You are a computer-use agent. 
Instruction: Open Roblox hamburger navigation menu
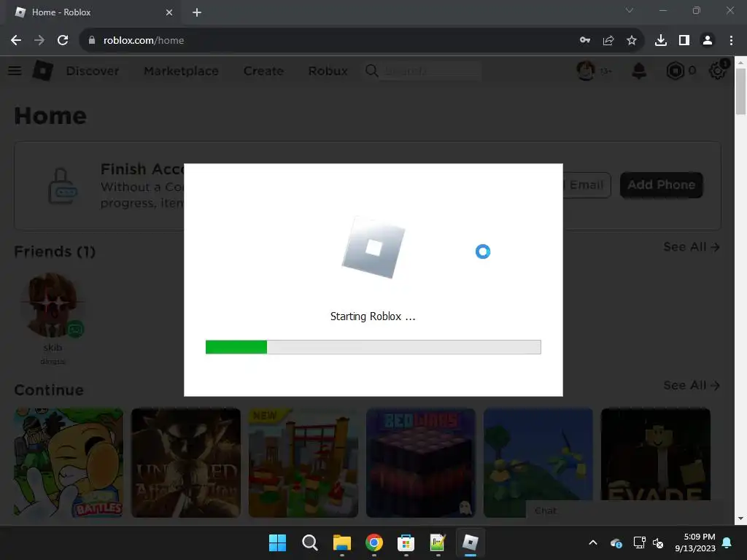coord(15,71)
